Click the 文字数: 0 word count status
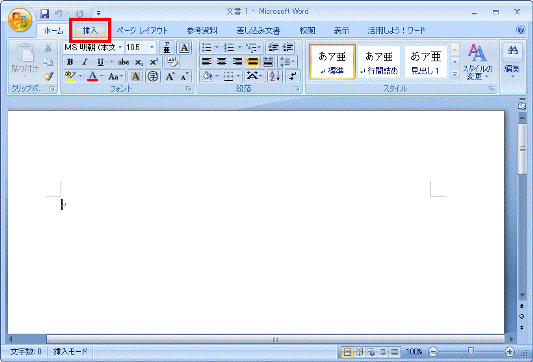The width and height of the screenshot is (533, 362). tap(26, 351)
